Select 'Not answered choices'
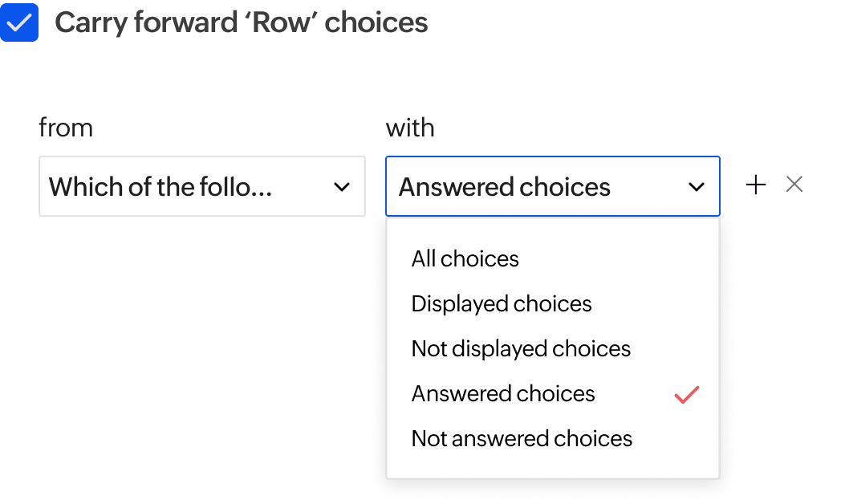 [x=522, y=438]
